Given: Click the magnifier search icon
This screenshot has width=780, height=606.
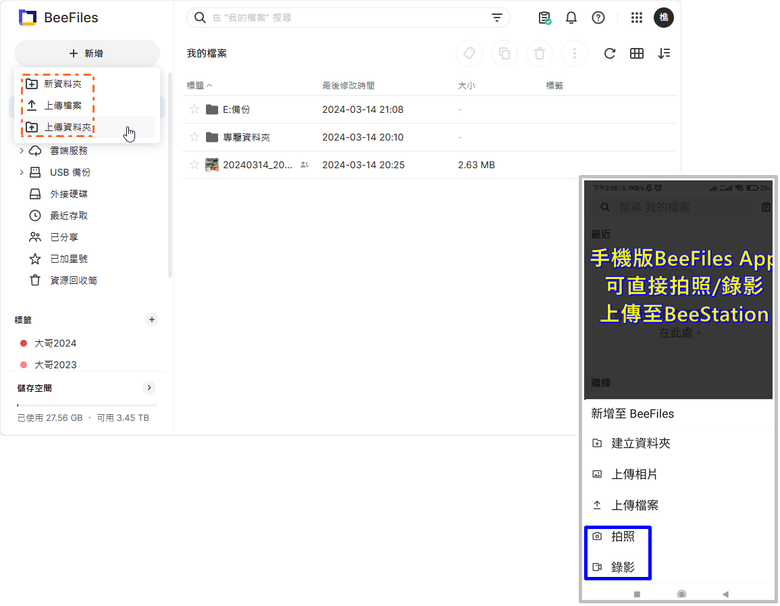Looking at the screenshot, I should tap(200, 18).
